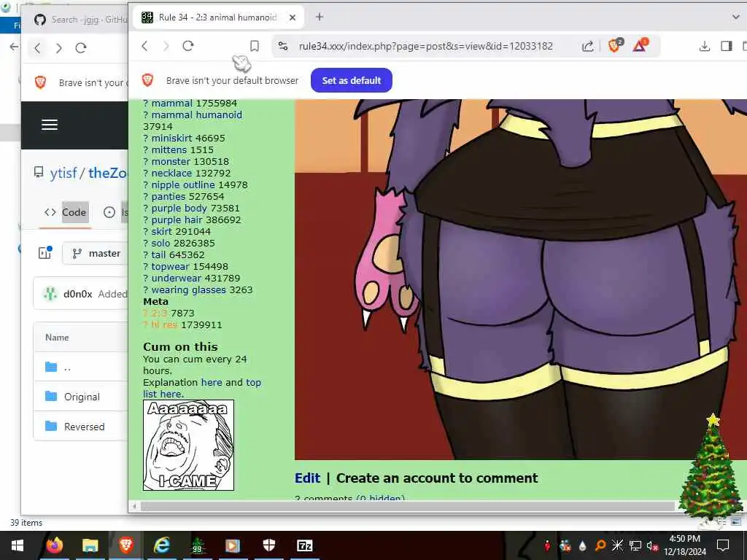Open the Edit link below image
Viewport: 747px width, 560px height.
[307, 478]
